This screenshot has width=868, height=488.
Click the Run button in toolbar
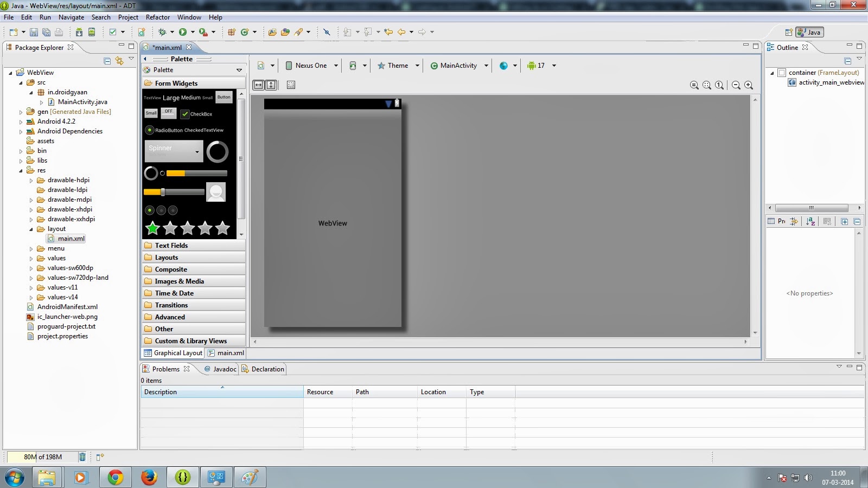[x=183, y=32]
